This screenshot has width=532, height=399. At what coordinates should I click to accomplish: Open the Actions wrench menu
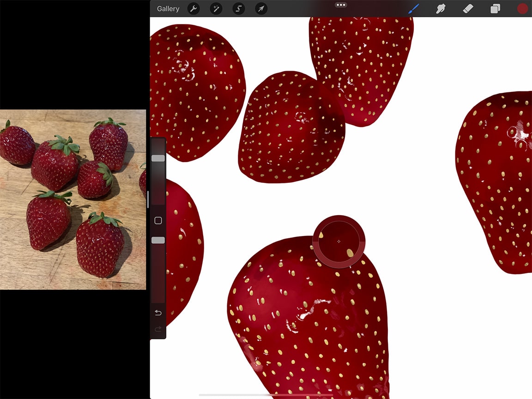pyautogui.click(x=193, y=8)
